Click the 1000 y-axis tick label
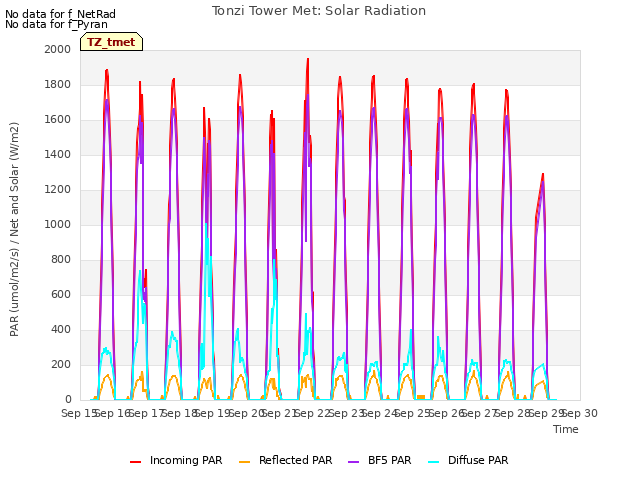The width and height of the screenshot is (640, 480). pyautogui.click(x=58, y=224)
